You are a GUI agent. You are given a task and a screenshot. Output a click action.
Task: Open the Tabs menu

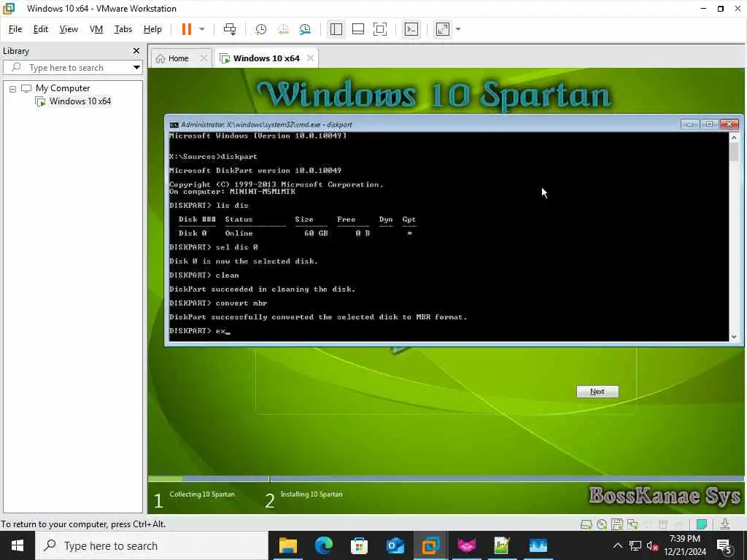(x=123, y=29)
